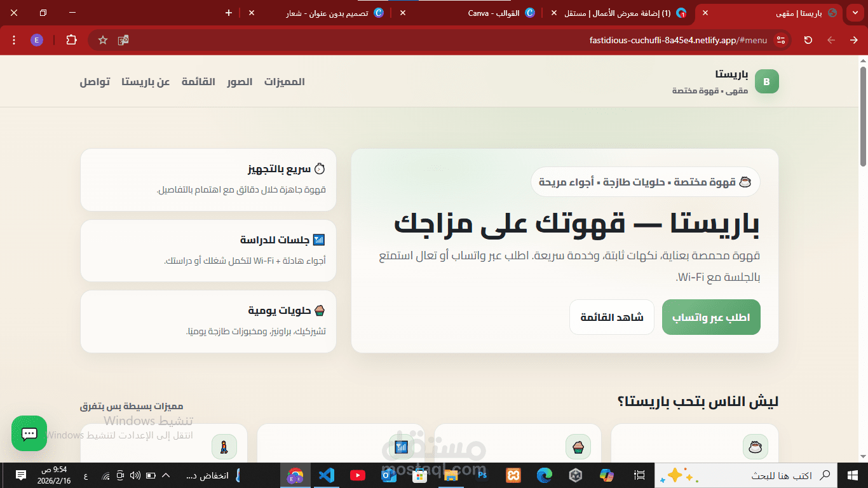The image size is (868, 488).
Task: Click the volume icon in system tray
Action: pyautogui.click(x=135, y=475)
